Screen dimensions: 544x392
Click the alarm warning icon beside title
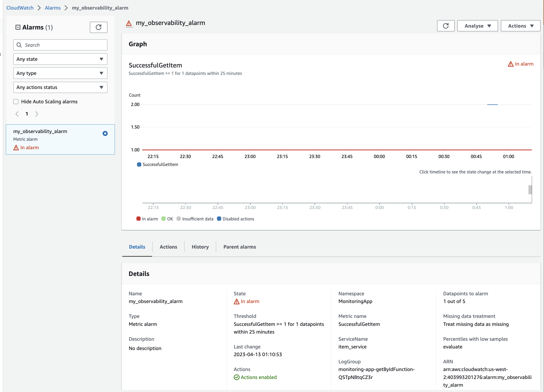tap(129, 23)
